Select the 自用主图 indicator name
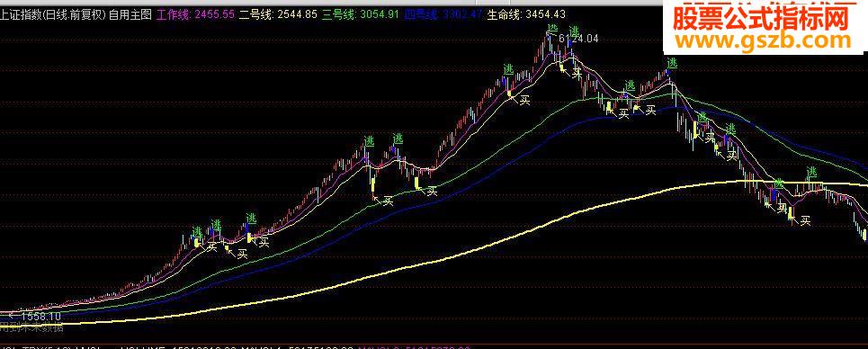 point(130,14)
